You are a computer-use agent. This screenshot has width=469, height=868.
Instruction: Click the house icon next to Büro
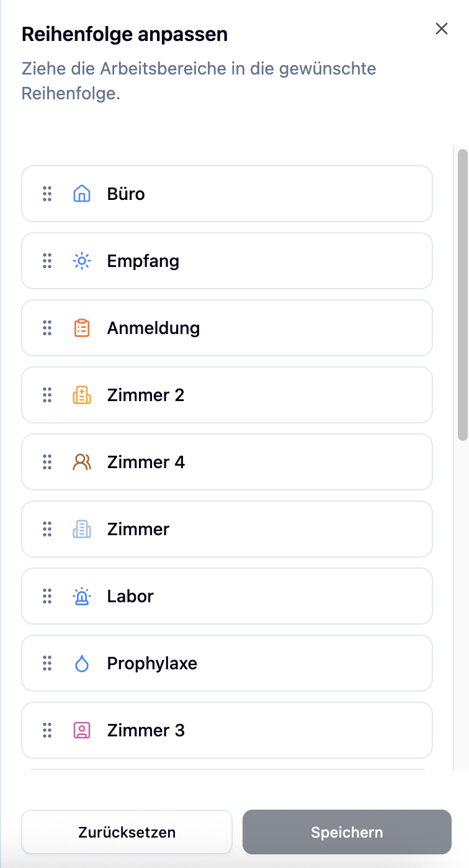(x=82, y=194)
